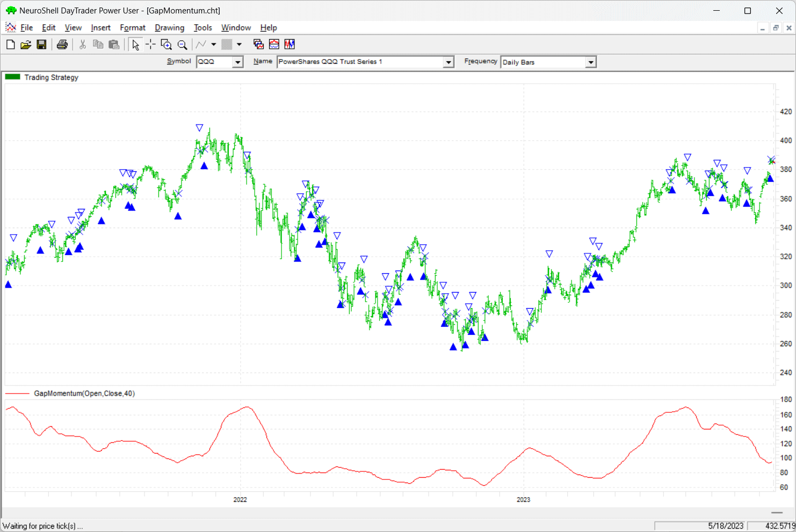This screenshot has height=532, width=796.
Task: Open the View menu
Action: point(73,28)
